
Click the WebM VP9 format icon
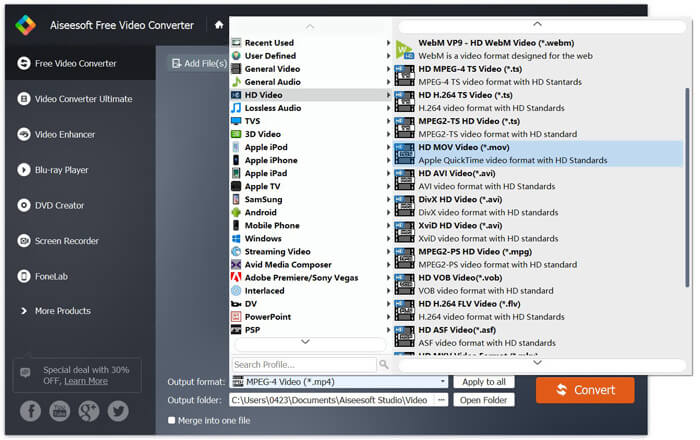(404, 50)
